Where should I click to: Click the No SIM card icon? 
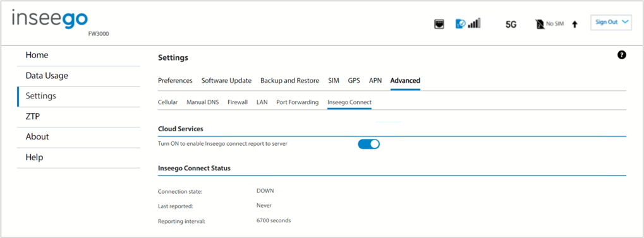click(540, 24)
